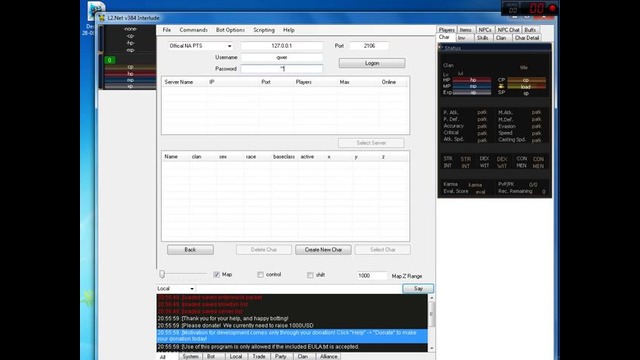Click the Username input field

coord(282,57)
